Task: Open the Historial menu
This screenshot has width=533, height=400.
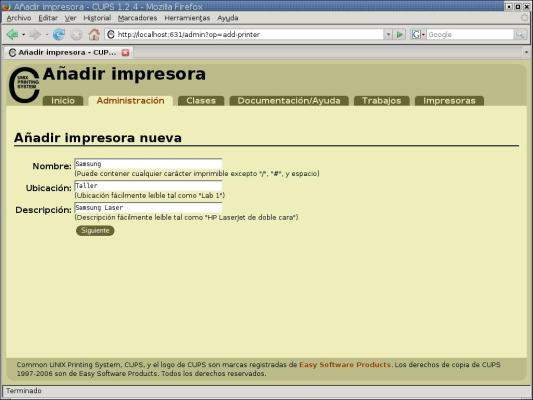Action: pos(97,18)
